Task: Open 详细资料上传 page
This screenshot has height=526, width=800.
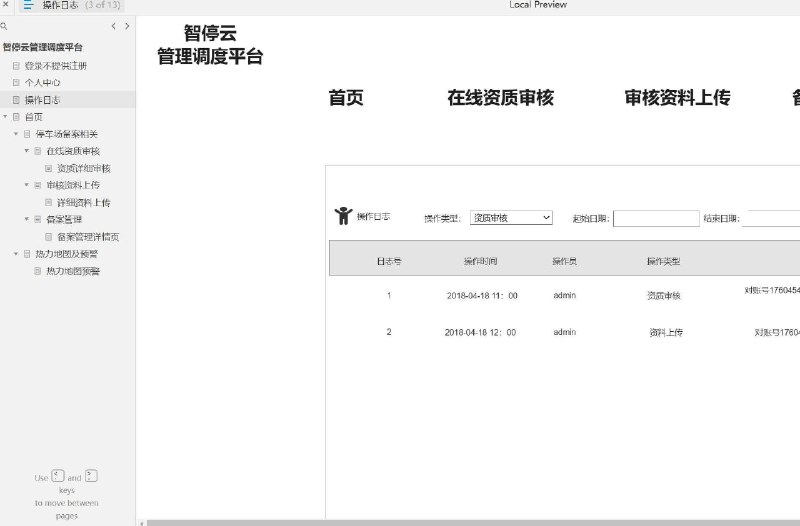Action: [x=84, y=203]
